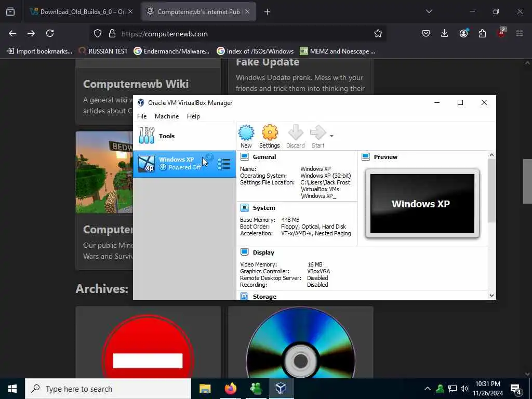Open the Windows Start menu
The height and width of the screenshot is (399, 532).
tap(12, 389)
